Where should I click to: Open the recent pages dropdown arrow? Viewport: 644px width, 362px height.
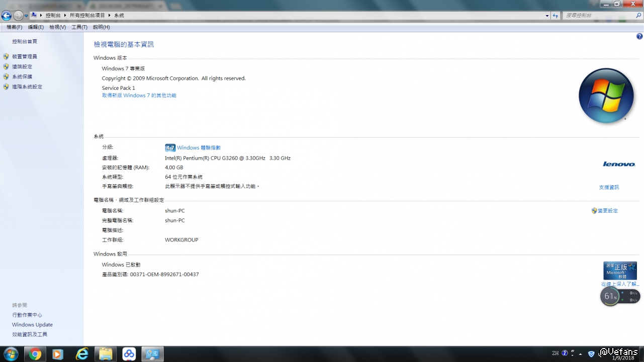point(26,16)
